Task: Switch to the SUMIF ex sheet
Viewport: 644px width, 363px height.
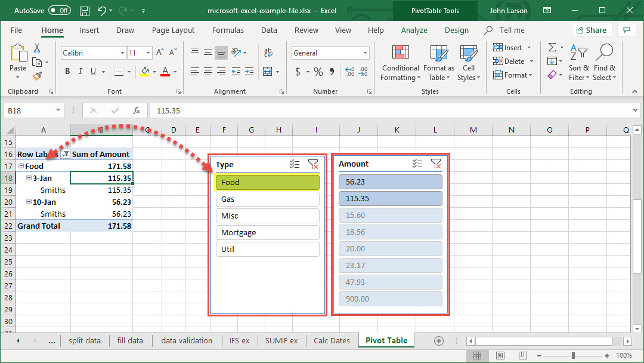Action: [x=280, y=340]
